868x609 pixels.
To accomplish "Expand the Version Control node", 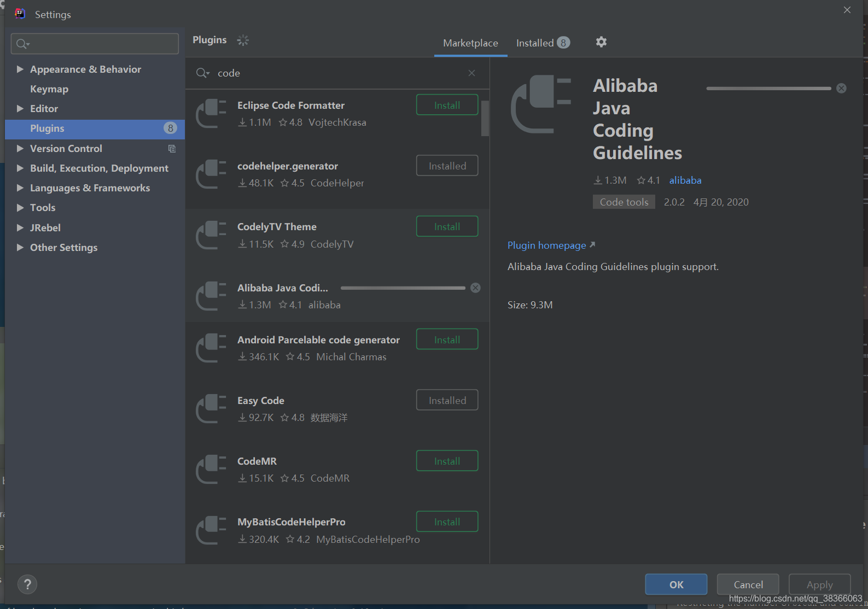I will click(20, 149).
